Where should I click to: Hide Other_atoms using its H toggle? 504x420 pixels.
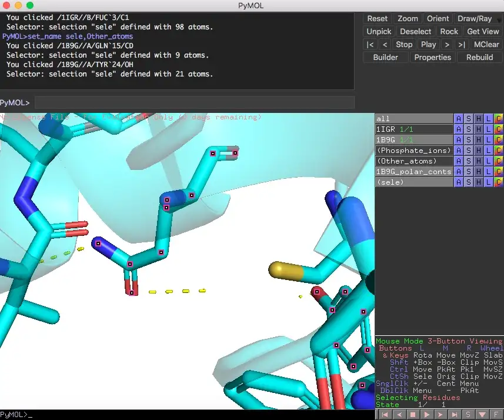coord(477,161)
